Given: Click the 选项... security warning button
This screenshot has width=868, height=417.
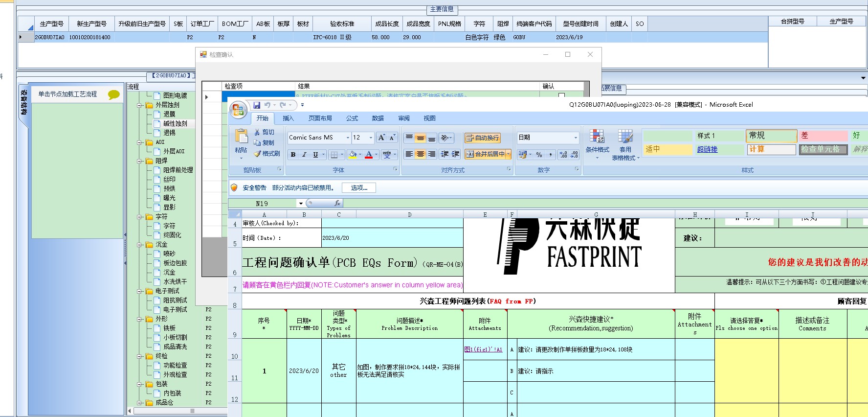Looking at the screenshot, I should coord(359,187).
